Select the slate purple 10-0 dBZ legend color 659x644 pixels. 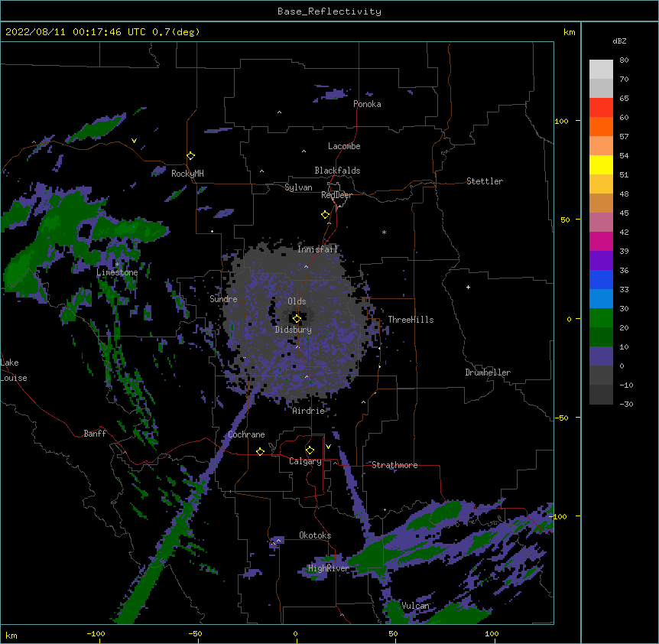601,356
